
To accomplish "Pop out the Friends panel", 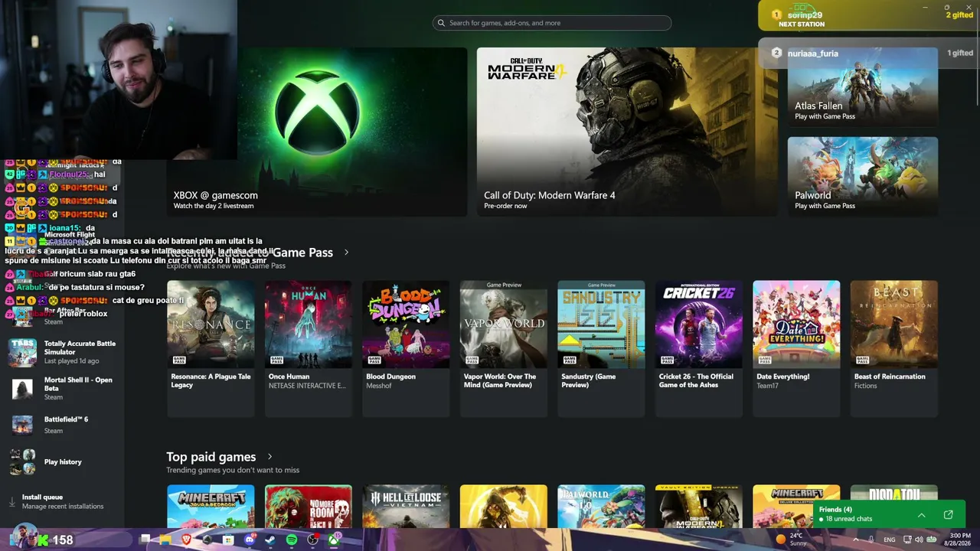I will [x=948, y=514].
